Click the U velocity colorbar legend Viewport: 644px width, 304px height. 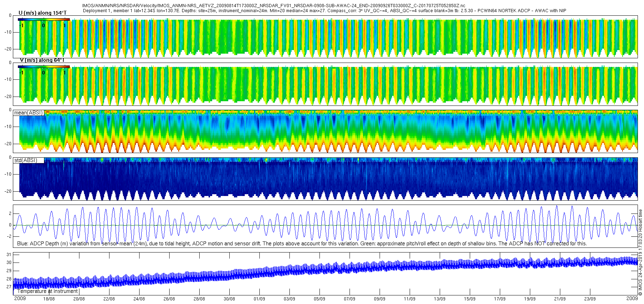(44, 20)
